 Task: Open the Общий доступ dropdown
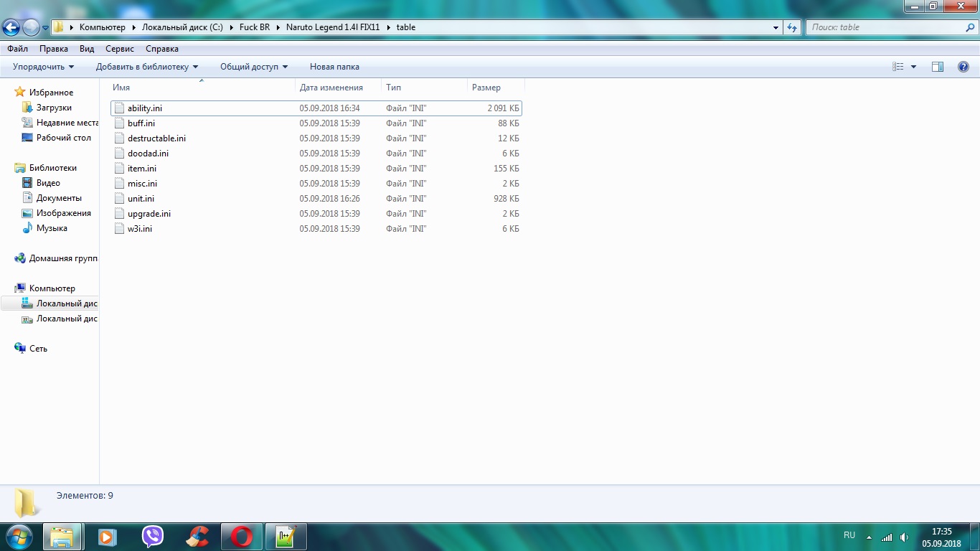point(254,67)
